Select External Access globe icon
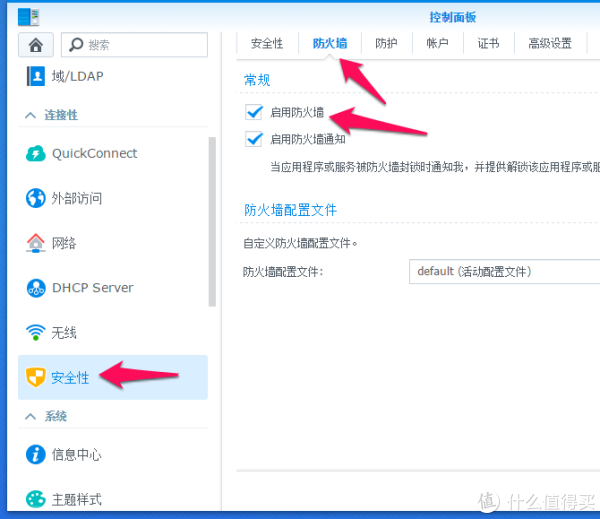The width and height of the screenshot is (600, 519). click(36, 198)
